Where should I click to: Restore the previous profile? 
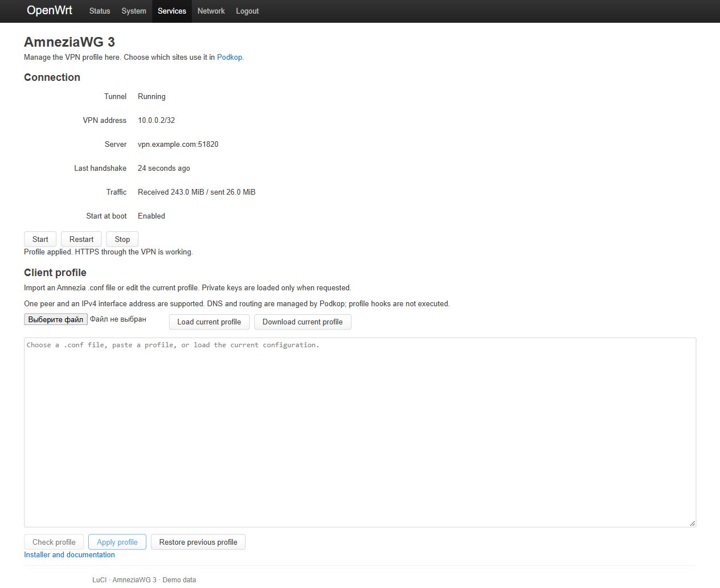click(x=198, y=542)
